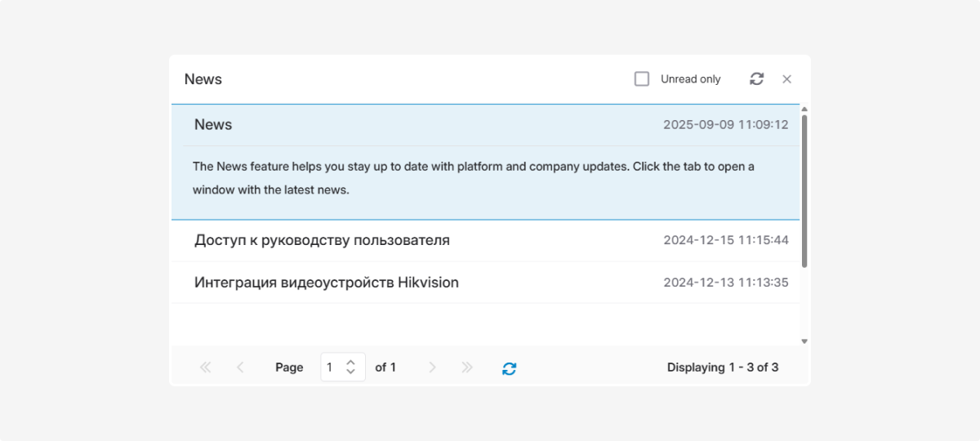Screen dimensions: 980x441
Task: Decrease page number with down spinner
Action: tap(350, 372)
